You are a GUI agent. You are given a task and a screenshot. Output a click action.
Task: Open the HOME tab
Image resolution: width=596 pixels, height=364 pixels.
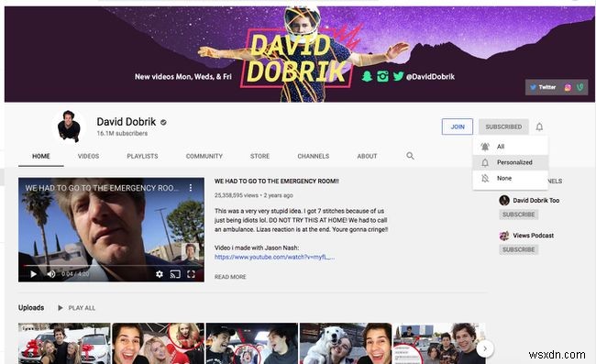pos(41,156)
